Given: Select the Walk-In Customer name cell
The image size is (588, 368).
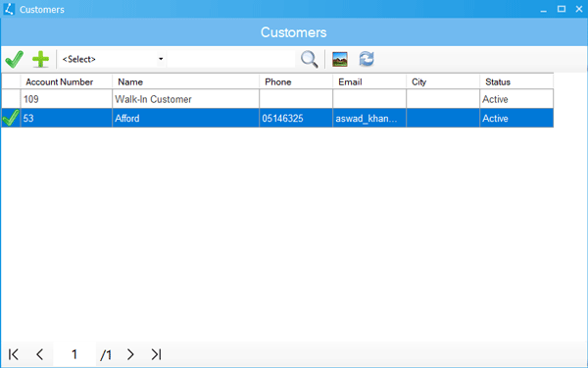Looking at the screenshot, I should pos(185,99).
